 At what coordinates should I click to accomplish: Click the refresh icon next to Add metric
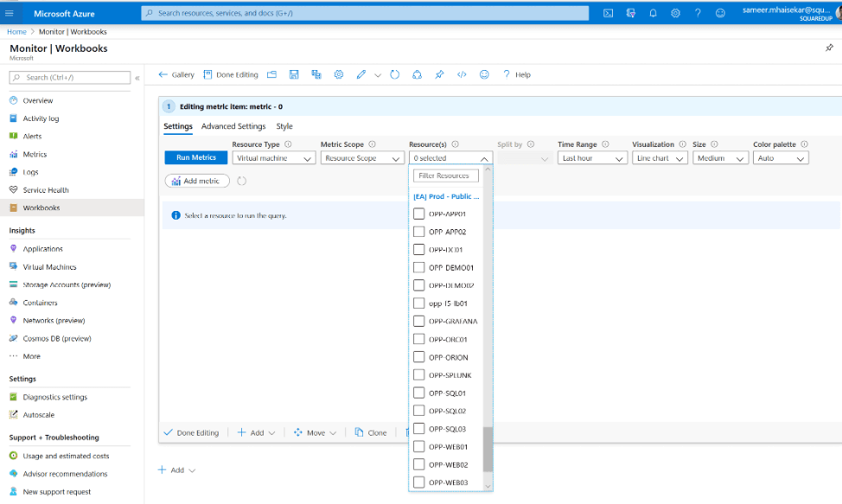242,181
